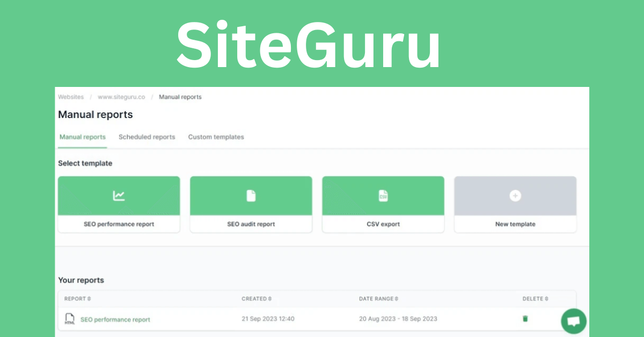The width and height of the screenshot is (644, 337).
Task: Choose the SEO audit report template label
Action: pos(251,224)
